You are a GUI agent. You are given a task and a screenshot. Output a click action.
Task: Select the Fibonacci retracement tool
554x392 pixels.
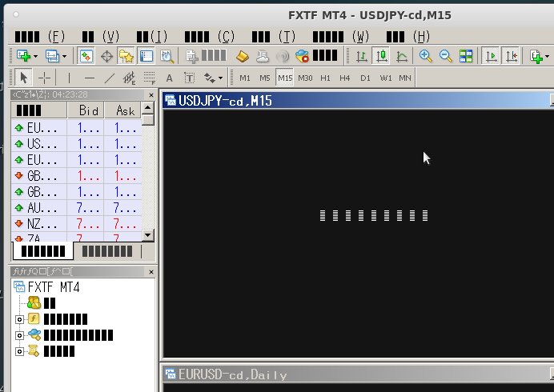pos(150,78)
